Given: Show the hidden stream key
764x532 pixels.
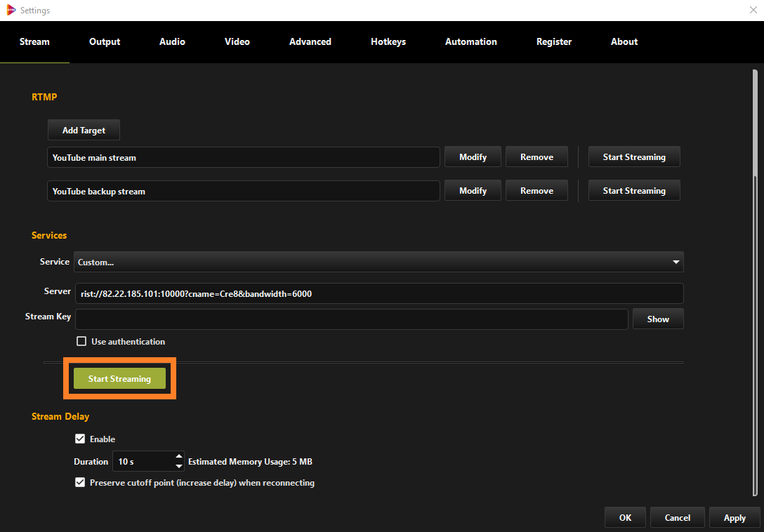Looking at the screenshot, I should (657, 318).
